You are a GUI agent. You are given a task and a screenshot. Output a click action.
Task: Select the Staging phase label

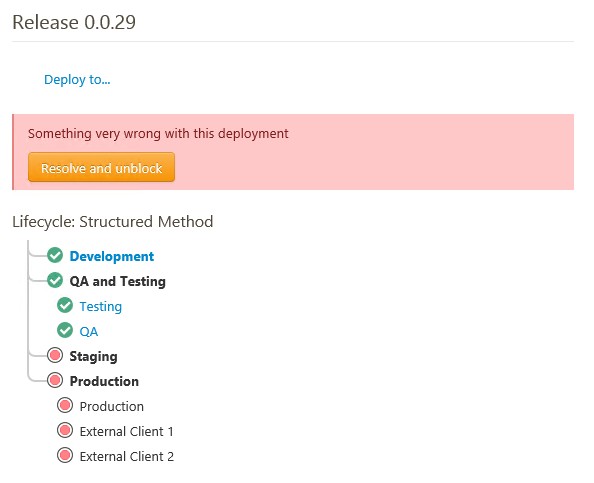[93, 356]
